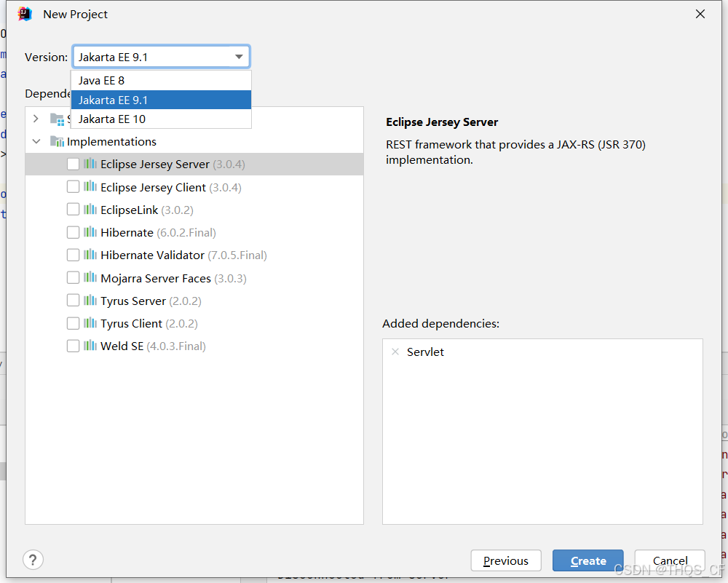Check the Hibernate Validator box
The width and height of the screenshot is (728, 583).
(73, 255)
